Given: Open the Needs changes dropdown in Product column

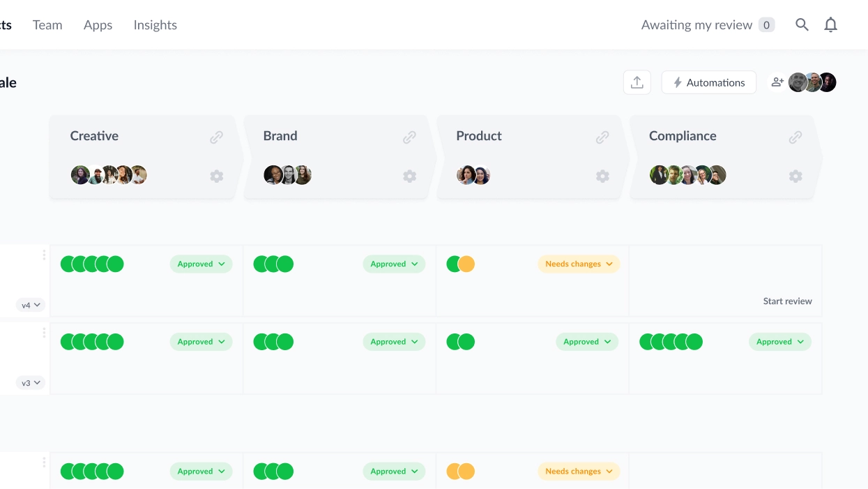Looking at the screenshot, I should click(x=579, y=264).
